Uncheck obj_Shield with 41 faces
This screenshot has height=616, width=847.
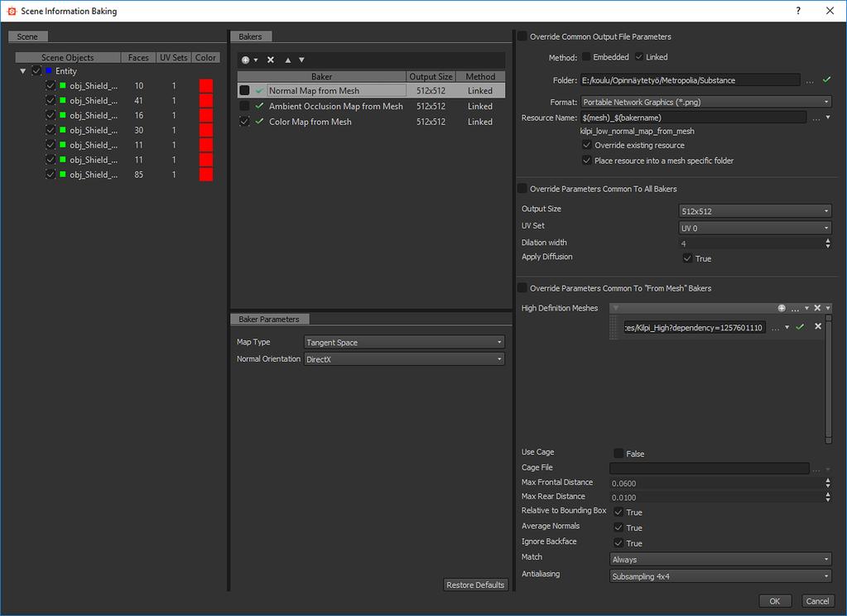click(x=51, y=100)
